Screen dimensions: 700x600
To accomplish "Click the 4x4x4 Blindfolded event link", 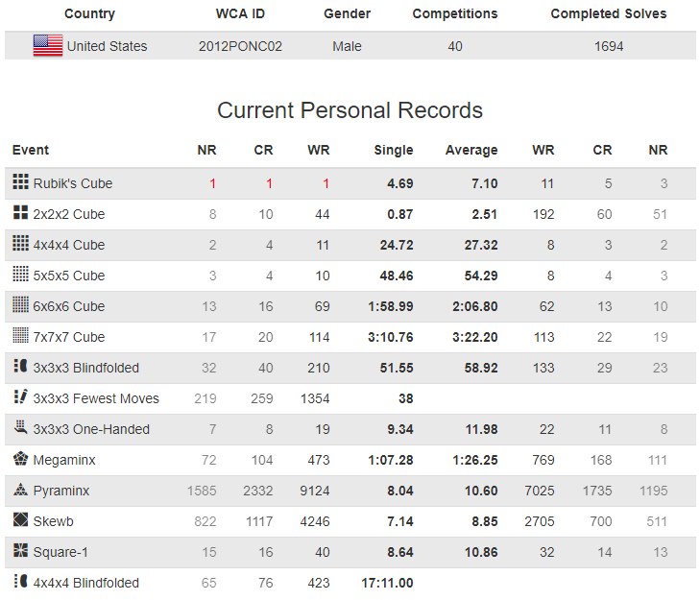I will (85, 583).
